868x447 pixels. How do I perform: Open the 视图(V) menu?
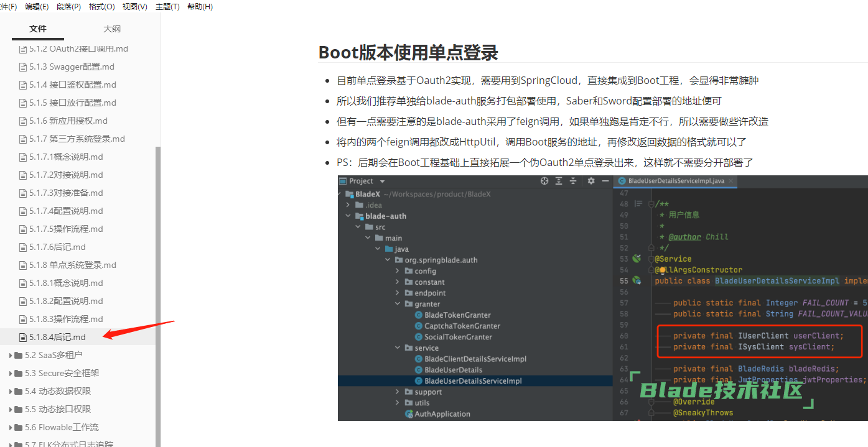pyautogui.click(x=135, y=6)
